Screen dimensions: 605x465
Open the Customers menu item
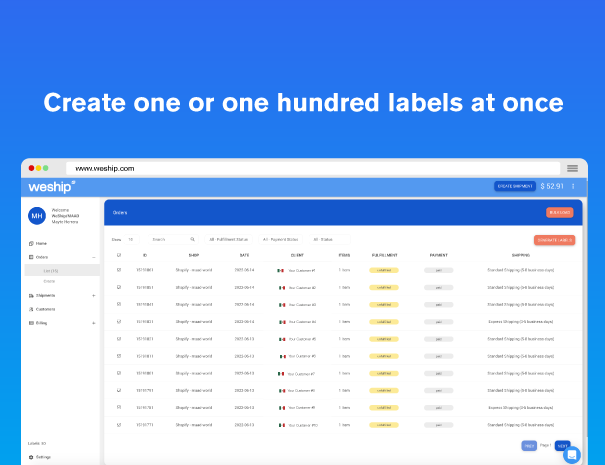45,309
